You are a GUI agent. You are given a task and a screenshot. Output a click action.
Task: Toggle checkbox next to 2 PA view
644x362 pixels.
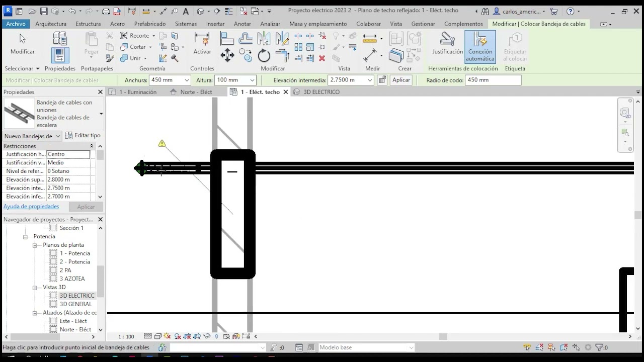tap(53, 270)
